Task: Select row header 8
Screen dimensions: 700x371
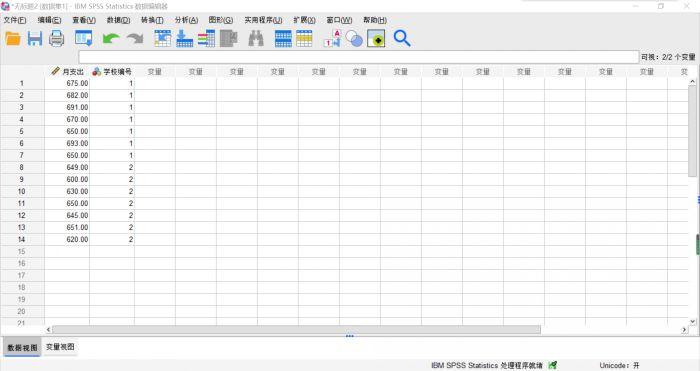Action: pos(22,167)
